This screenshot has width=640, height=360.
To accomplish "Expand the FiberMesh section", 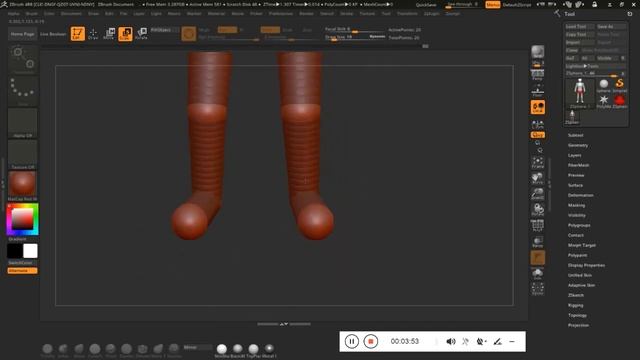I will click(x=578, y=165).
